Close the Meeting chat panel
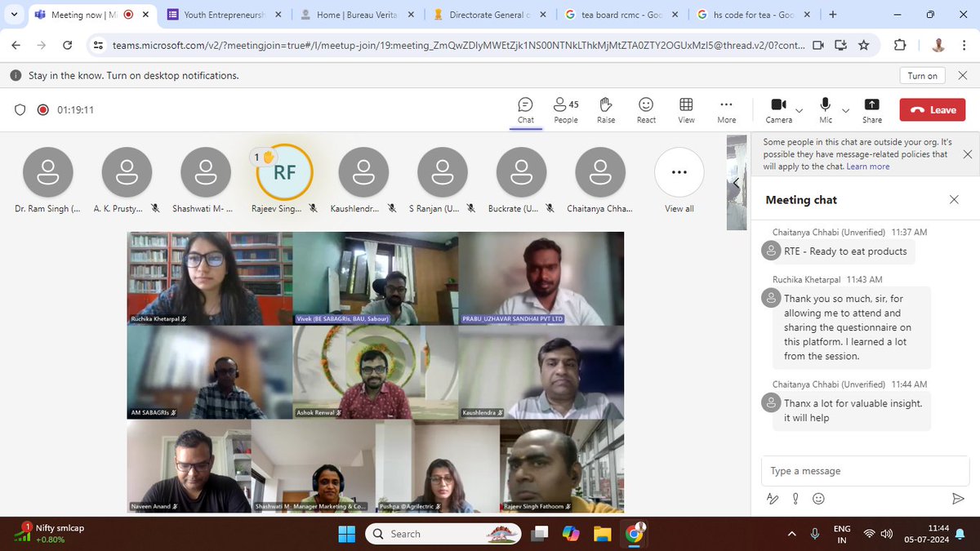The width and height of the screenshot is (980, 551). click(x=954, y=199)
